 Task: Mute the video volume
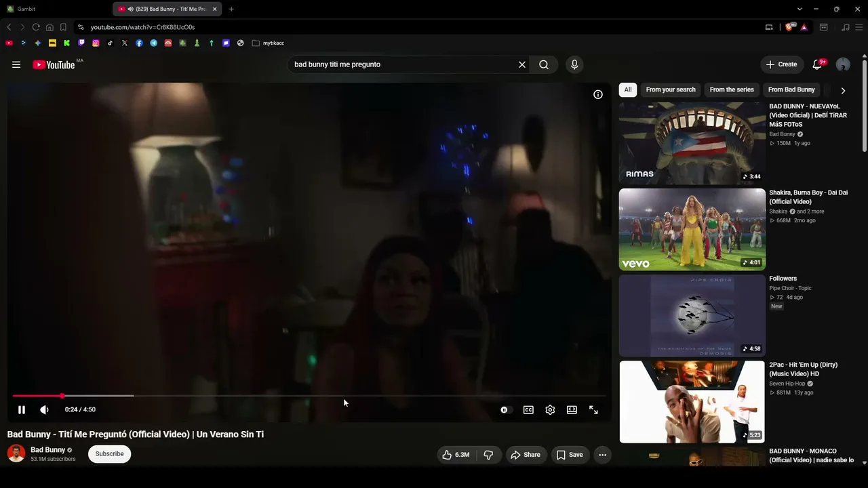tap(44, 409)
